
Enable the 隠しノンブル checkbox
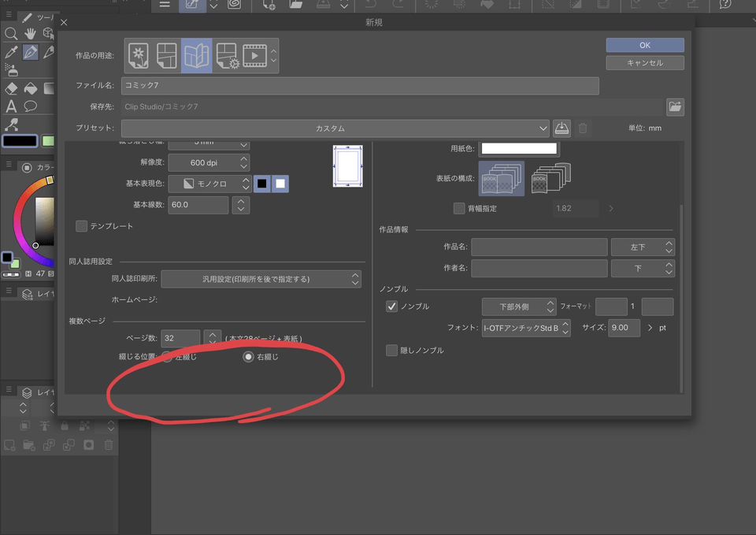pos(391,351)
